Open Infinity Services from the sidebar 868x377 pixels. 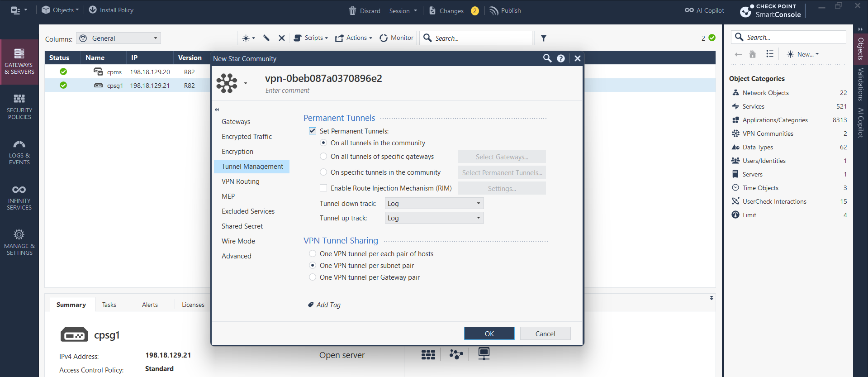point(19,197)
